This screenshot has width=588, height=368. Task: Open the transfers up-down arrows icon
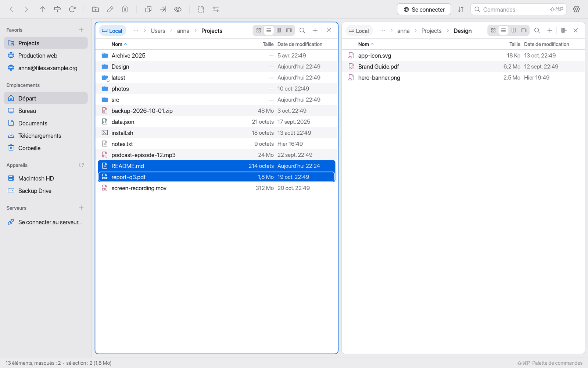coord(461,9)
